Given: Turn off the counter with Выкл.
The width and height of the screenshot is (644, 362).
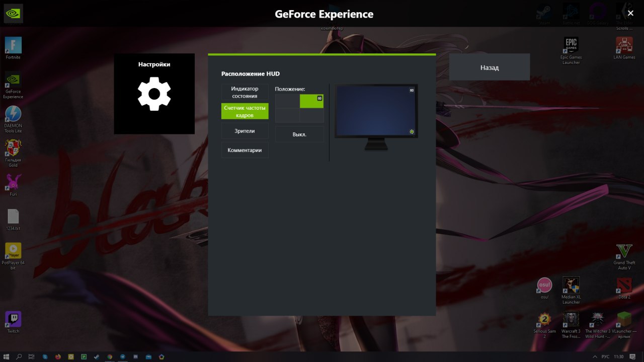Looking at the screenshot, I should (299, 134).
